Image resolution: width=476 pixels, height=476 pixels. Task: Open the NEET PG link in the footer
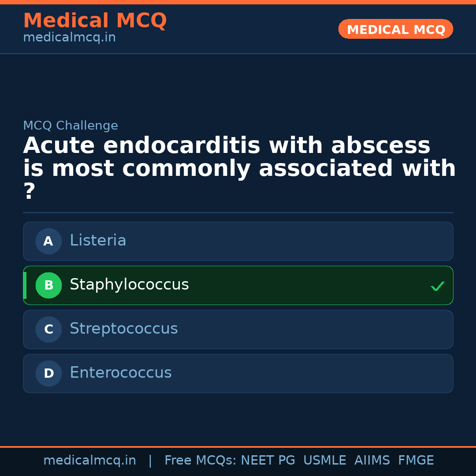click(268, 460)
